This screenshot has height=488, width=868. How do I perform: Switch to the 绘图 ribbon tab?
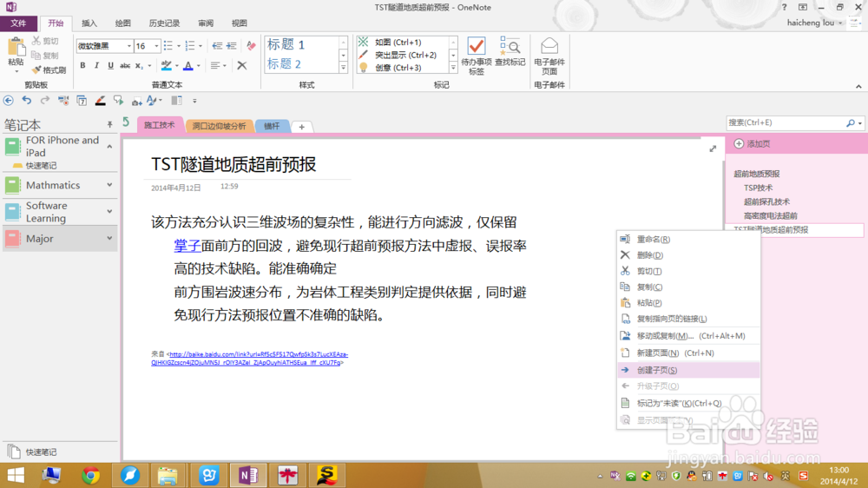123,23
